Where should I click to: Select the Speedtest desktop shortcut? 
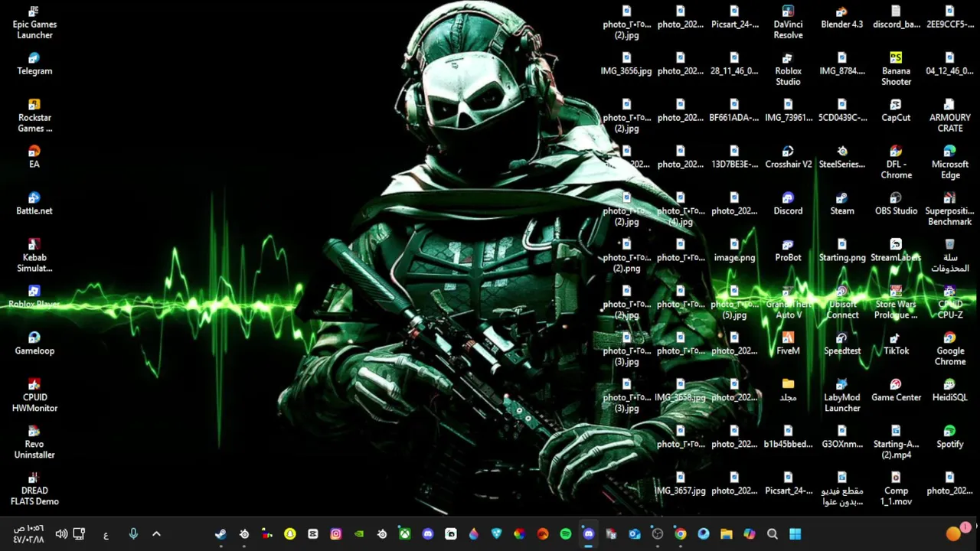(841, 344)
